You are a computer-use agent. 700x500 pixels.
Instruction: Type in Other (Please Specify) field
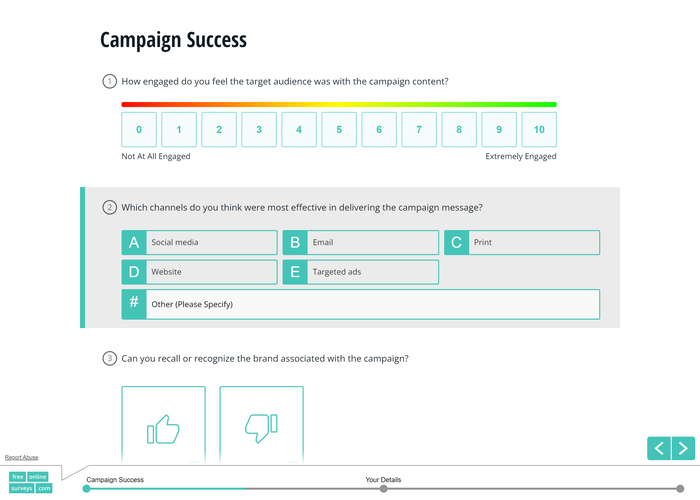[372, 304]
